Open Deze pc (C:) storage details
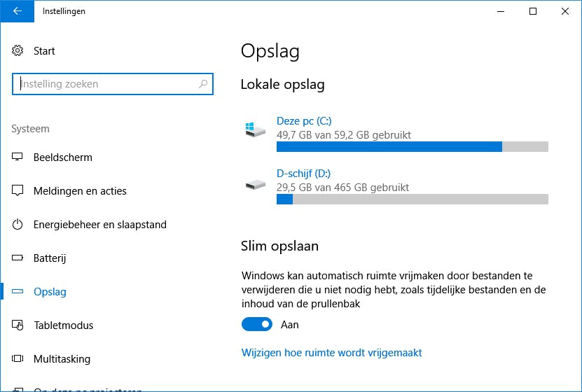The height and width of the screenshot is (392, 582). point(303,121)
